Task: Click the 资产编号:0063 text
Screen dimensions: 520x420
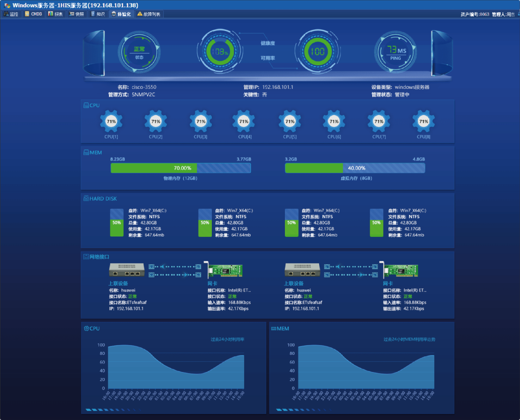Action: click(x=475, y=14)
